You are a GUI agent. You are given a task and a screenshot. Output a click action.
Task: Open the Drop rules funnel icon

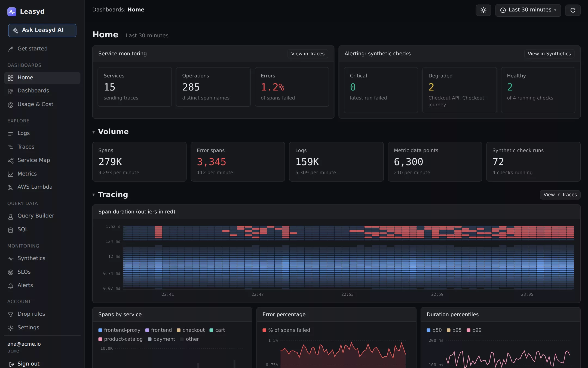[11, 315]
